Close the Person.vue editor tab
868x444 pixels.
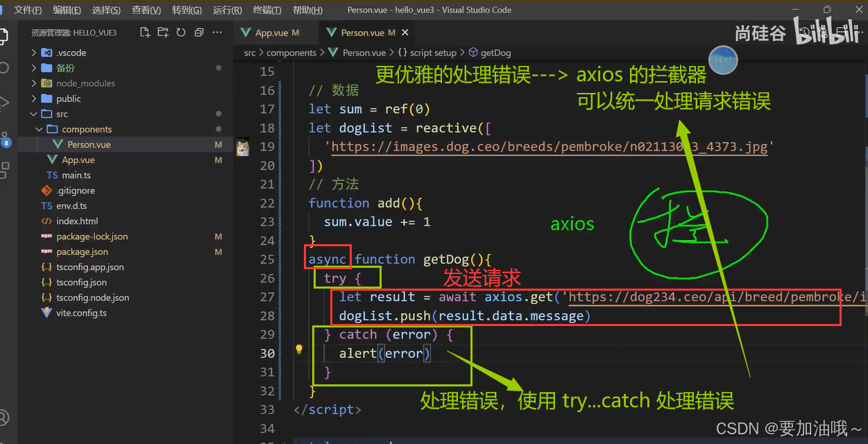tap(405, 33)
